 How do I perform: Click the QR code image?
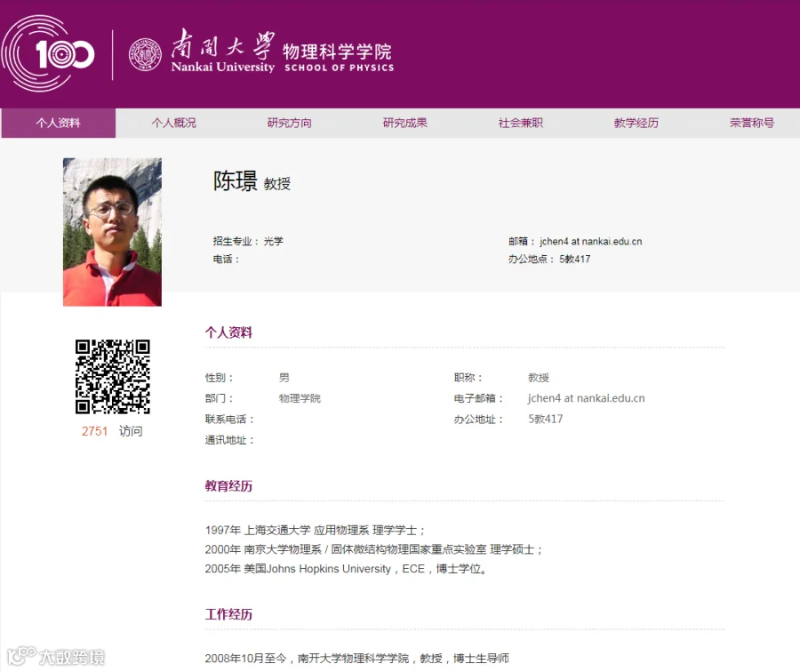(x=113, y=377)
